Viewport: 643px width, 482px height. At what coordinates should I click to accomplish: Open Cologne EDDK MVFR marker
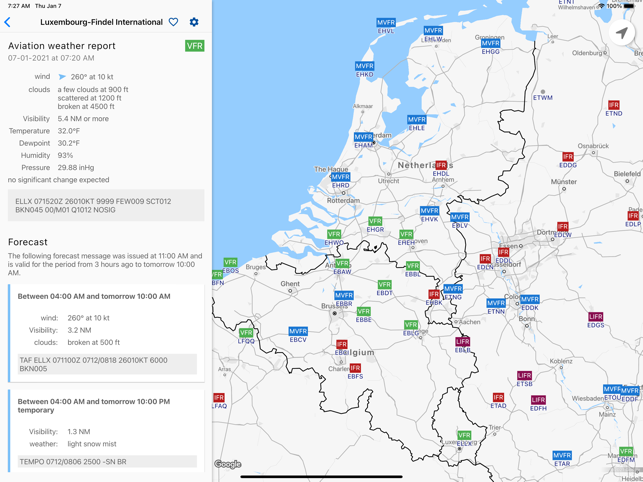click(530, 299)
